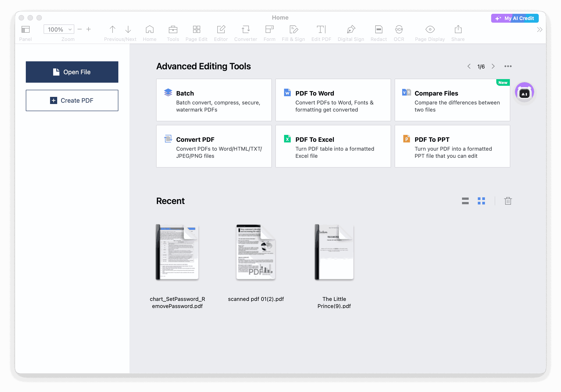Click the Word document icon
Screen dimensions: 561x392
[287, 92]
